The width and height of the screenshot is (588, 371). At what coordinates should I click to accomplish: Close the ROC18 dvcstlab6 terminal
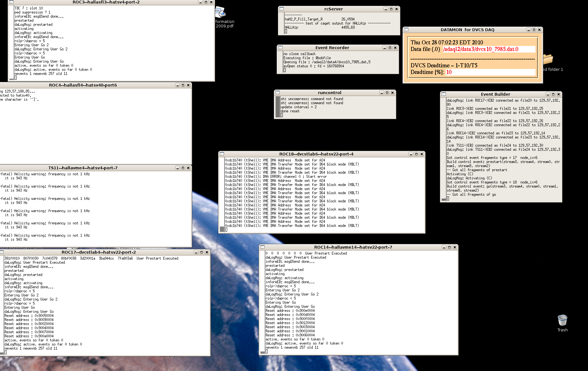[422, 154]
